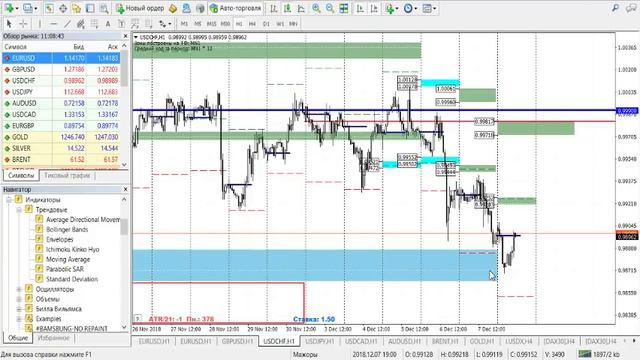This screenshot has height=360, width=640.
Task: Launch MetaEditor via yellow diamond icon
Action: coord(173,8)
